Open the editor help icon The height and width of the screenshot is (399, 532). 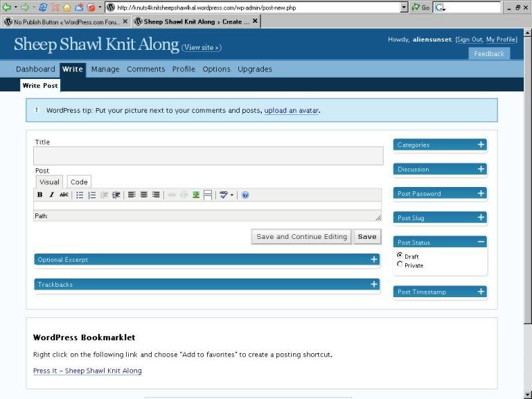tap(245, 195)
